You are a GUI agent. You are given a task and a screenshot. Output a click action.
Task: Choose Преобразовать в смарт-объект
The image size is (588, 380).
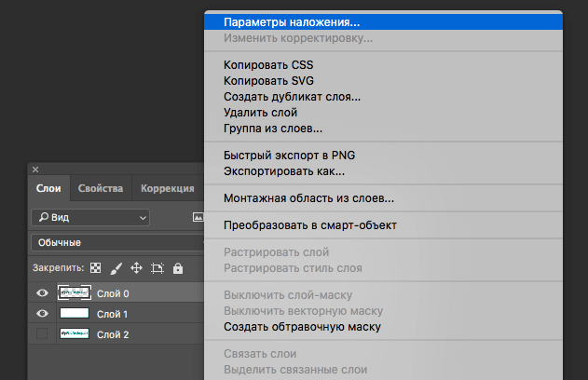[x=383, y=225]
